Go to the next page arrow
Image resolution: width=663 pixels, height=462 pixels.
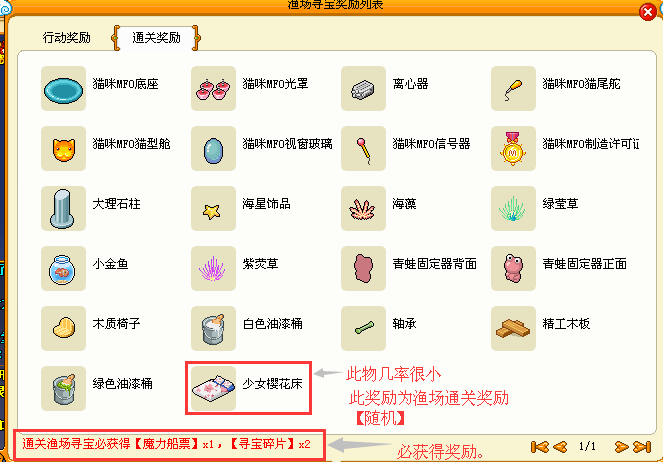tap(621, 447)
